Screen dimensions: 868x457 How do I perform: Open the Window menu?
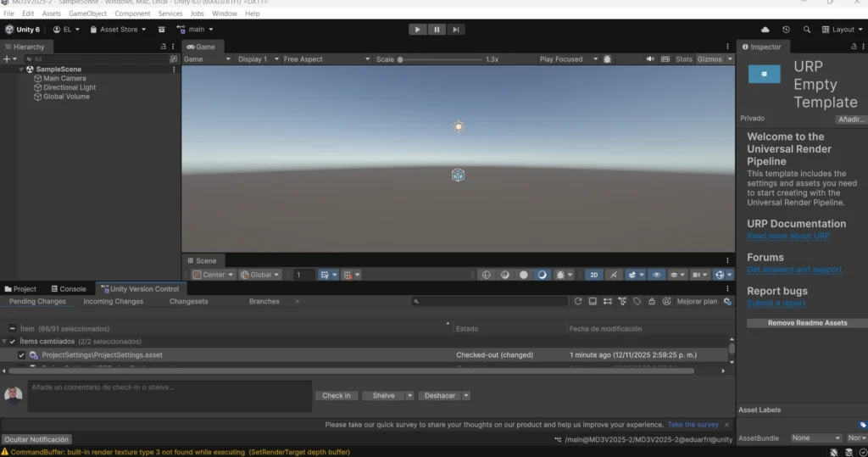[x=224, y=14]
